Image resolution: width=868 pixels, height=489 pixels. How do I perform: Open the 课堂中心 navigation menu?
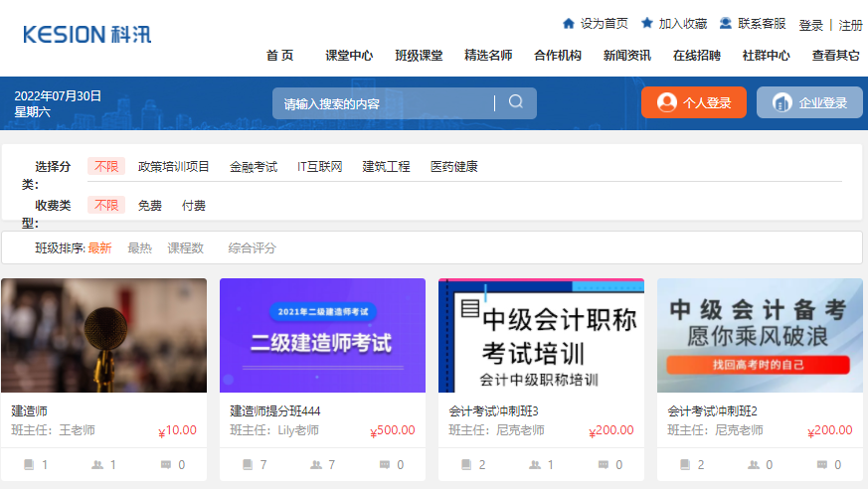[x=349, y=56]
